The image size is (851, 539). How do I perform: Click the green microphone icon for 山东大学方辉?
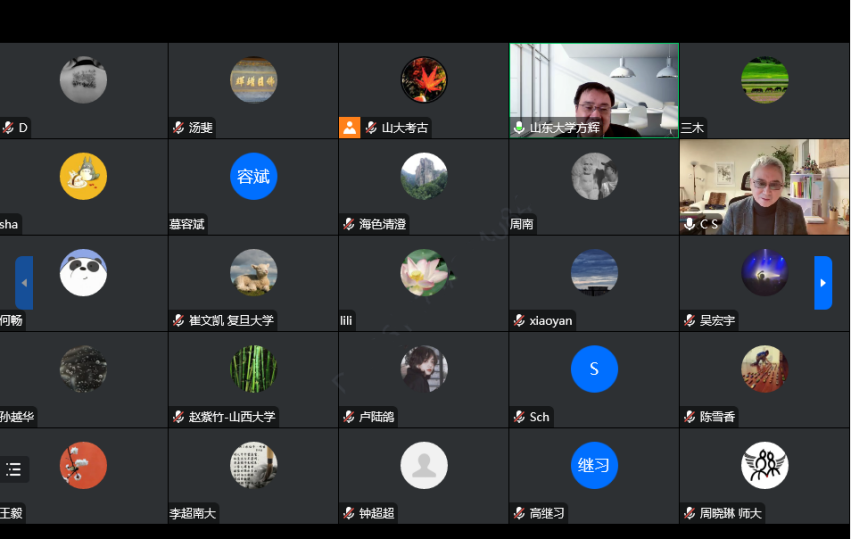tap(519, 128)
